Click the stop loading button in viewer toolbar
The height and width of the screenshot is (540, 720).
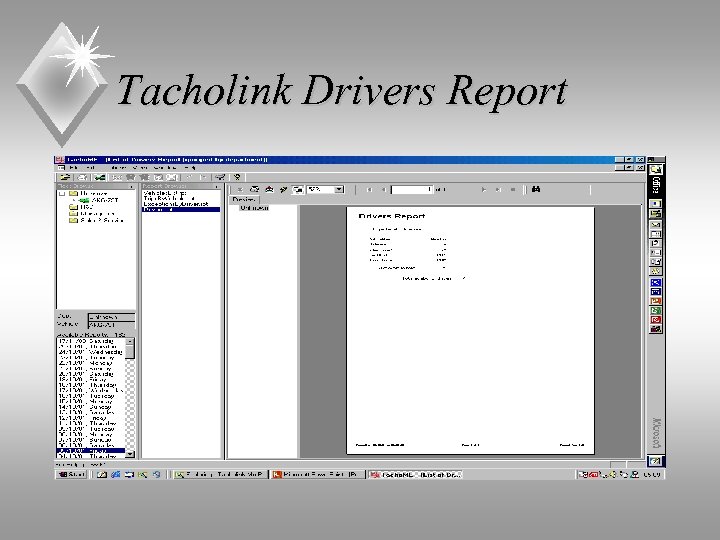click(513, 189)
